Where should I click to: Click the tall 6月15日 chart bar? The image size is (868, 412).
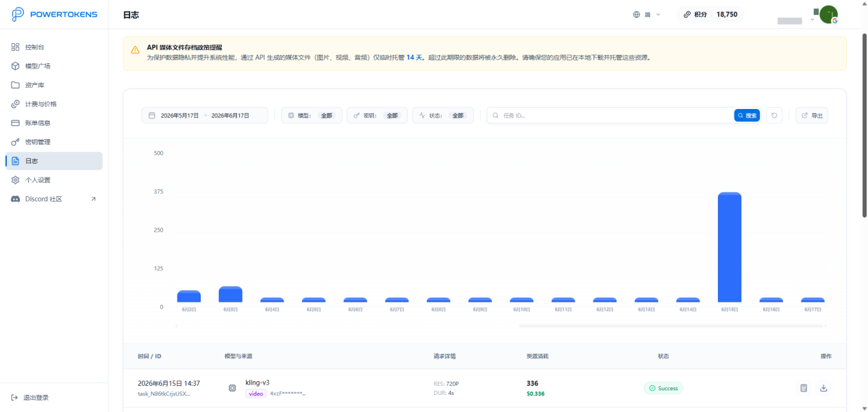click(x=730, y=247)
